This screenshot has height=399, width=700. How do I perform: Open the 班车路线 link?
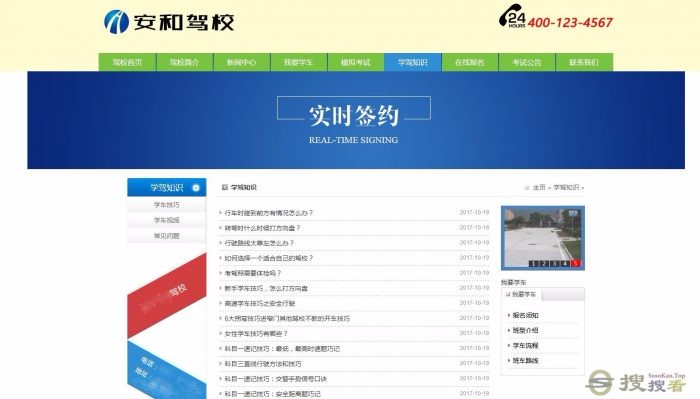pyautogui.click(x=525, y=361)
